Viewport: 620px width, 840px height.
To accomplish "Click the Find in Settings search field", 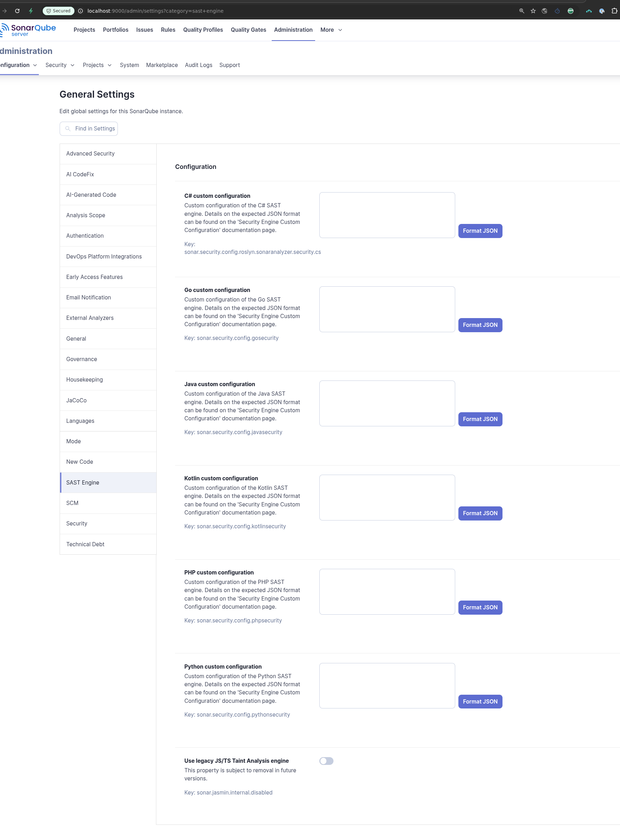I will coord(95,129).
